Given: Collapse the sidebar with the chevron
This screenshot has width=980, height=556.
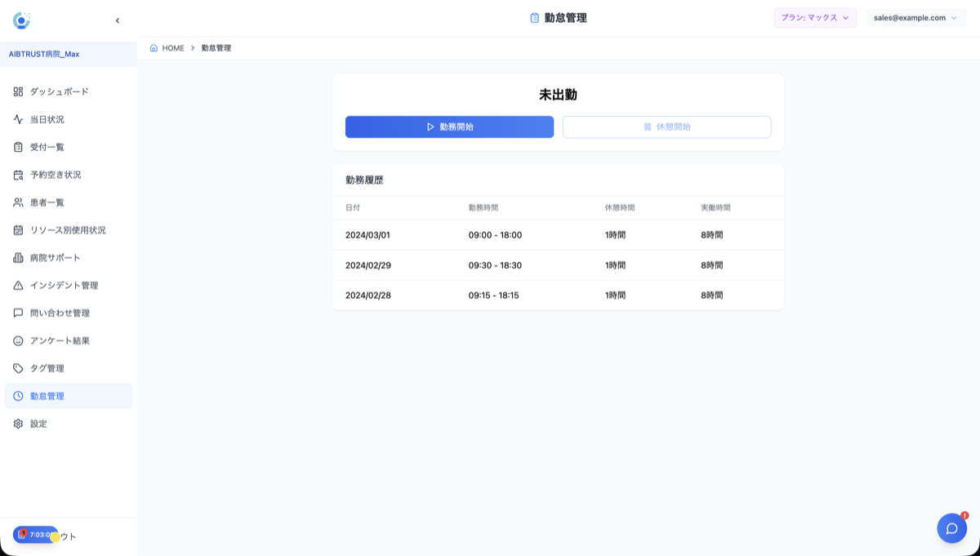Looking at the screenshot, I should pos(118,20).
